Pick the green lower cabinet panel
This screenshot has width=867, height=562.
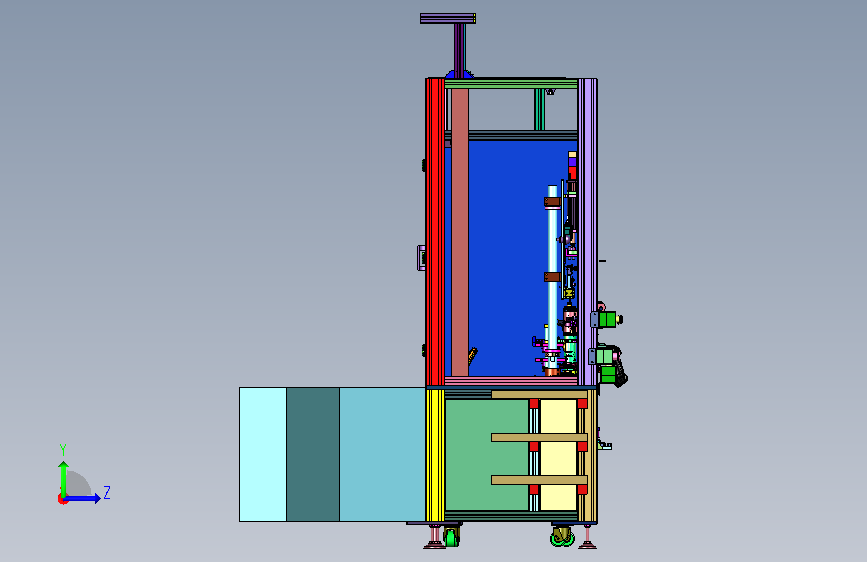487,455
